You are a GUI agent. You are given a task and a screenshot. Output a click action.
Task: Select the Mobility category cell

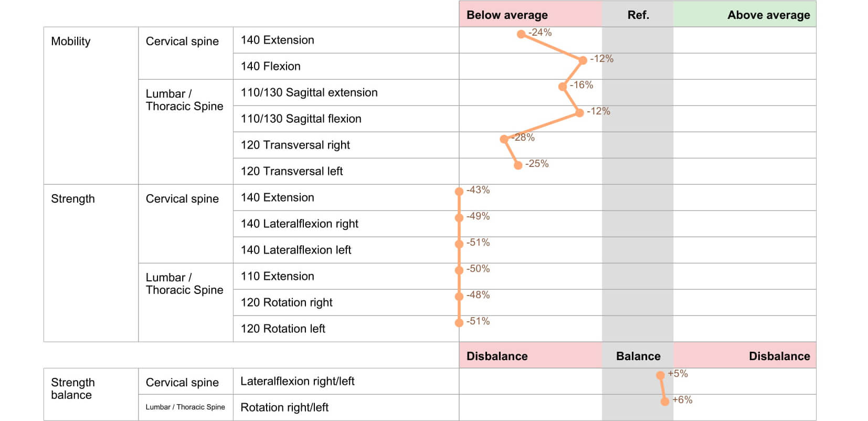[x=71, y=41]
